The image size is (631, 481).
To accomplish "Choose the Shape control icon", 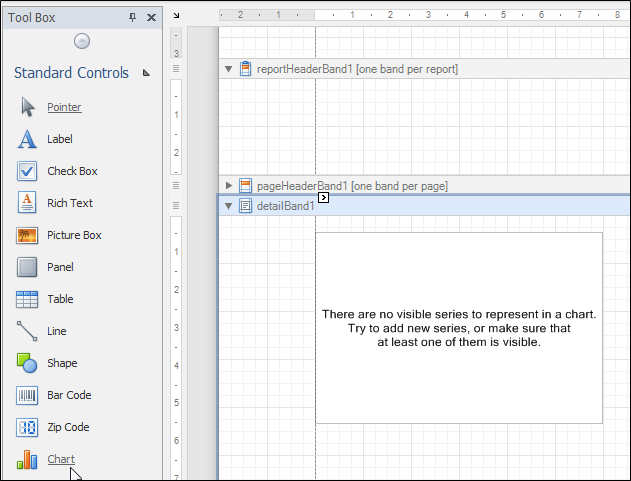I will 27,363.
